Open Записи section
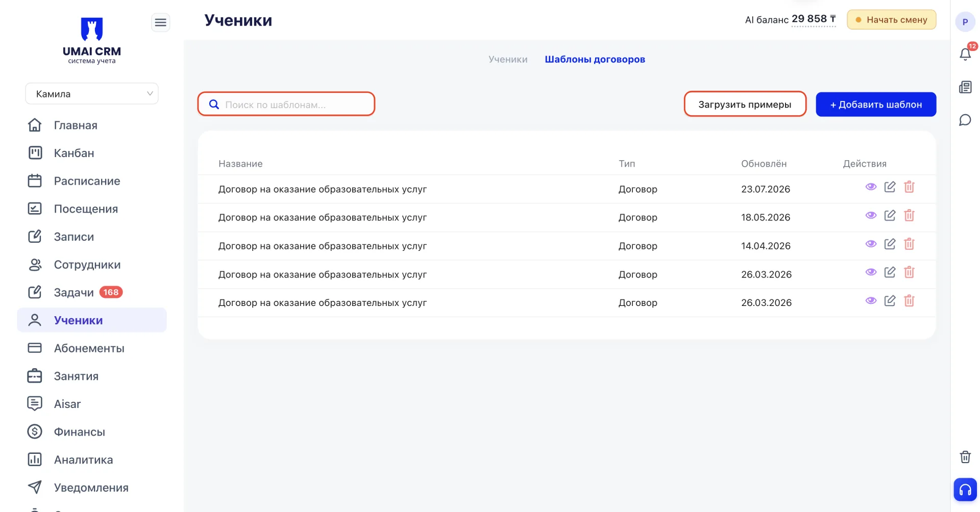This screenshot has height=512, width=980. pyautogui.click(x=92, y=237)
